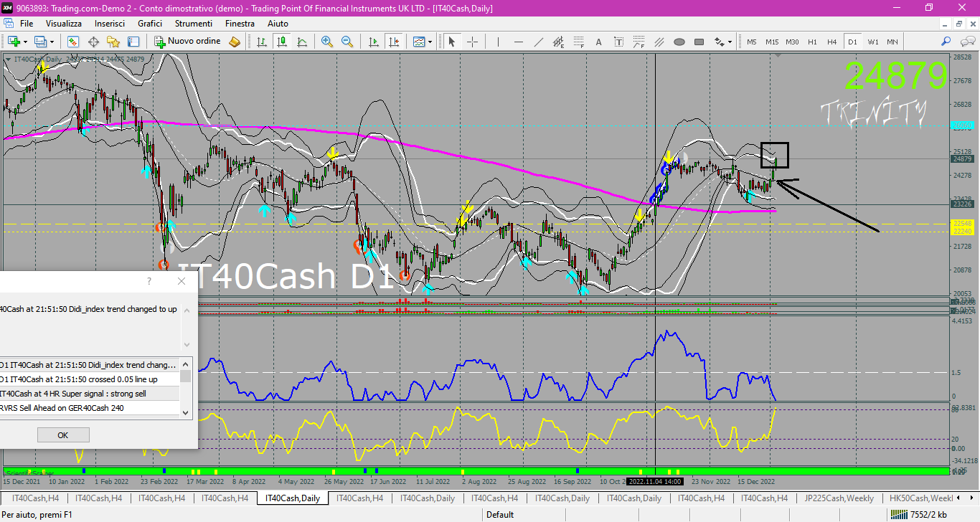Select the crosshair tool
The image size is (980, 522).
pos(472,42)
